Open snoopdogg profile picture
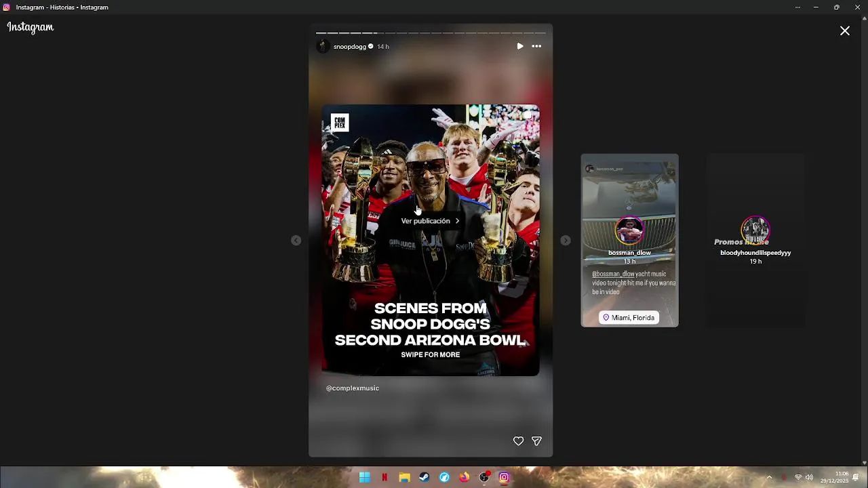868x488 pixels. (x=323, y=46)
